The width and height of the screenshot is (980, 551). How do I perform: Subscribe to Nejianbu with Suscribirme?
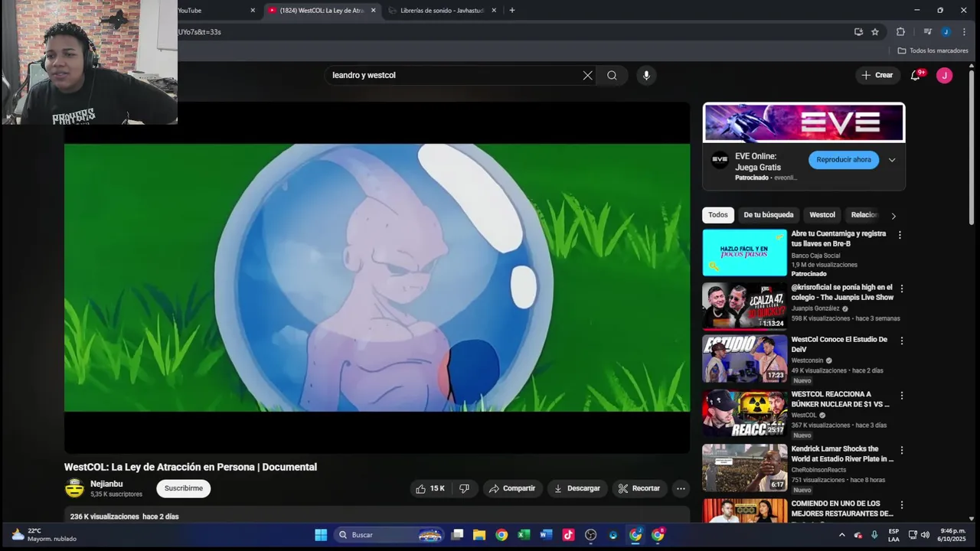click(x=184, y=488)
